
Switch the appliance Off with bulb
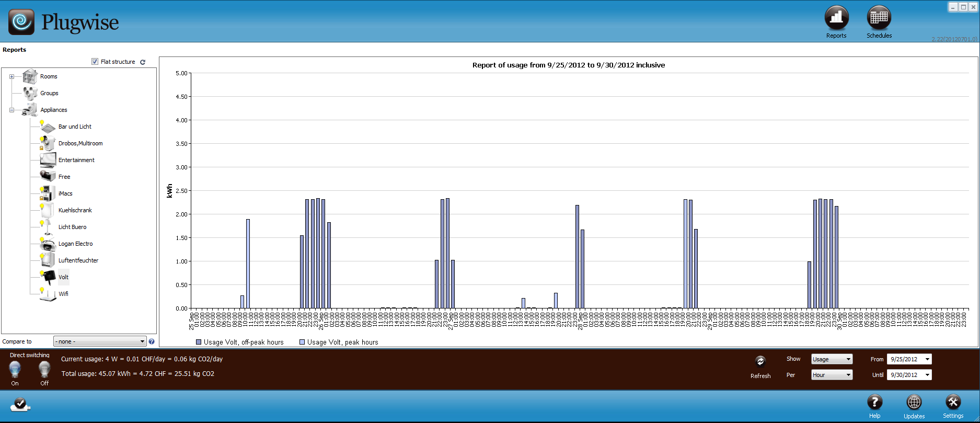point(44,370)
